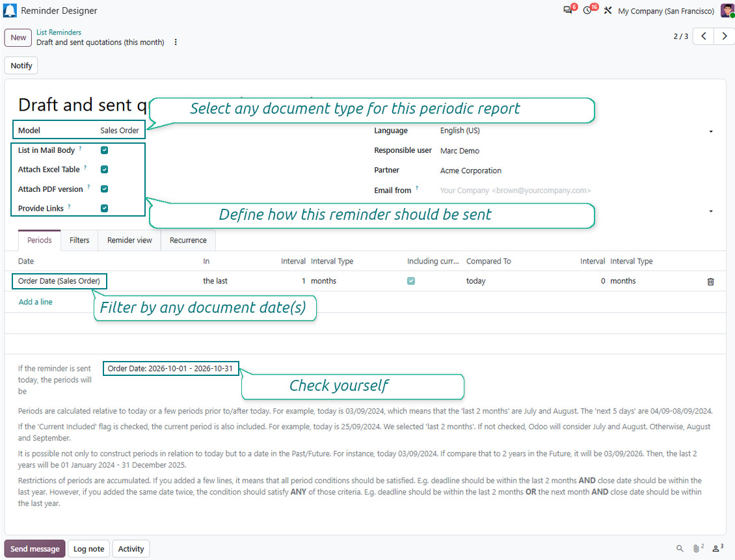Click the Date column header
This screenshot has height=560, width=735.
26,261
